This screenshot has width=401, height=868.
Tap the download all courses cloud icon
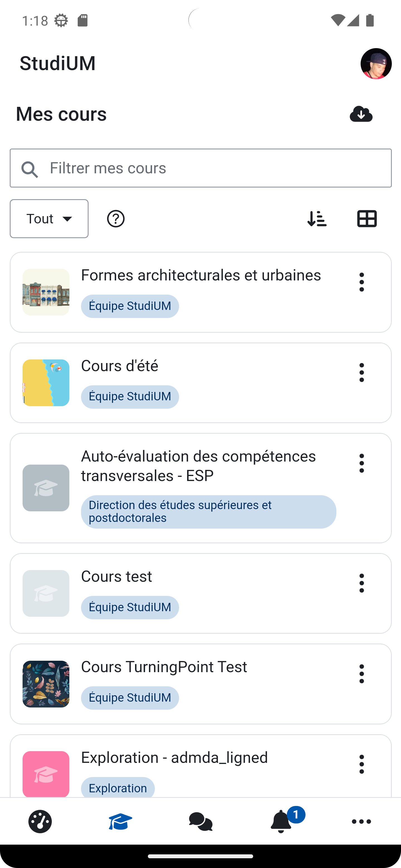coord(361,114)
